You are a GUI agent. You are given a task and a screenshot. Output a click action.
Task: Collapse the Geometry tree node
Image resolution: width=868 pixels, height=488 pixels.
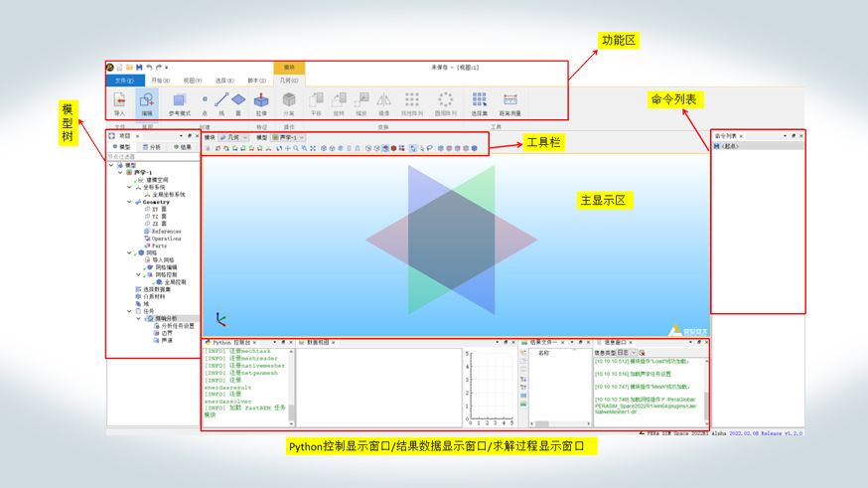tap(130, 202)
